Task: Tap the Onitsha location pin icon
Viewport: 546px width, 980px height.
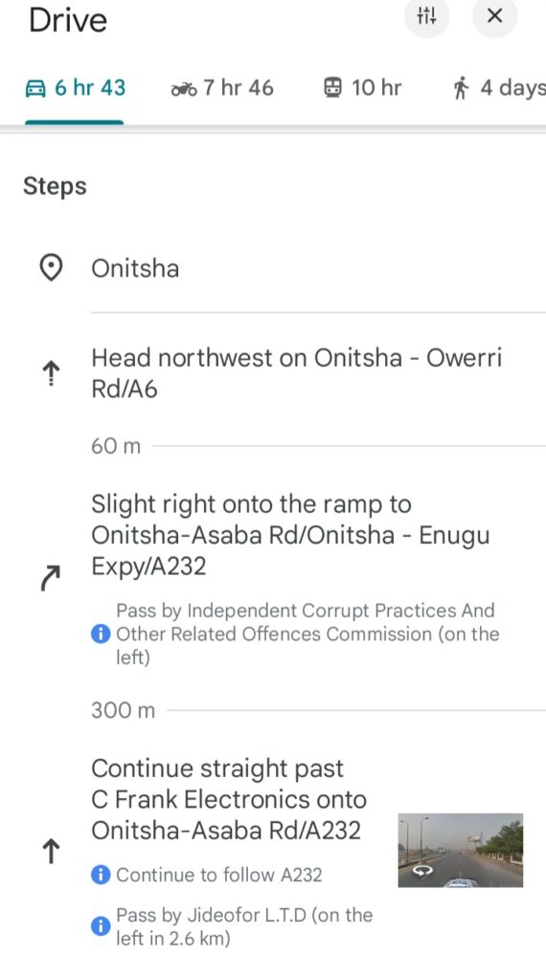Action: tap(51, 269)
